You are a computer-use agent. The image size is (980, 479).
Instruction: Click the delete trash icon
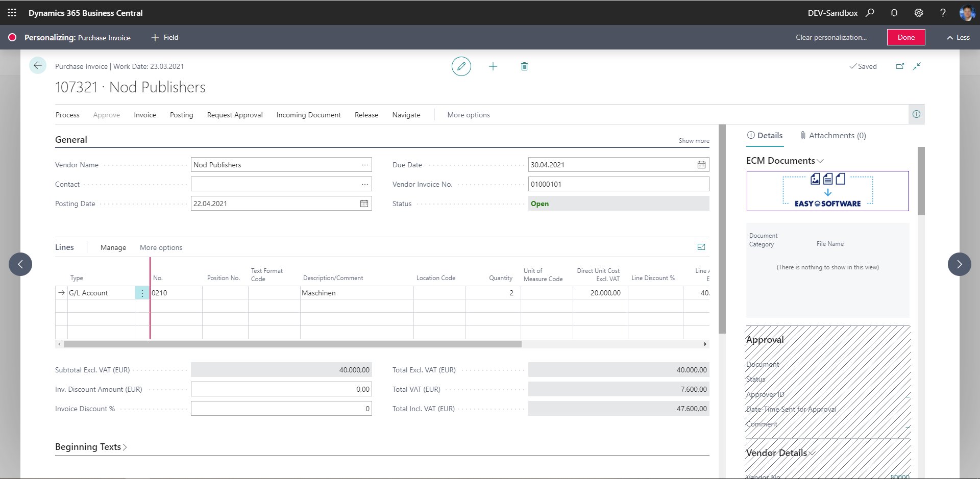(x=524, y=66)
